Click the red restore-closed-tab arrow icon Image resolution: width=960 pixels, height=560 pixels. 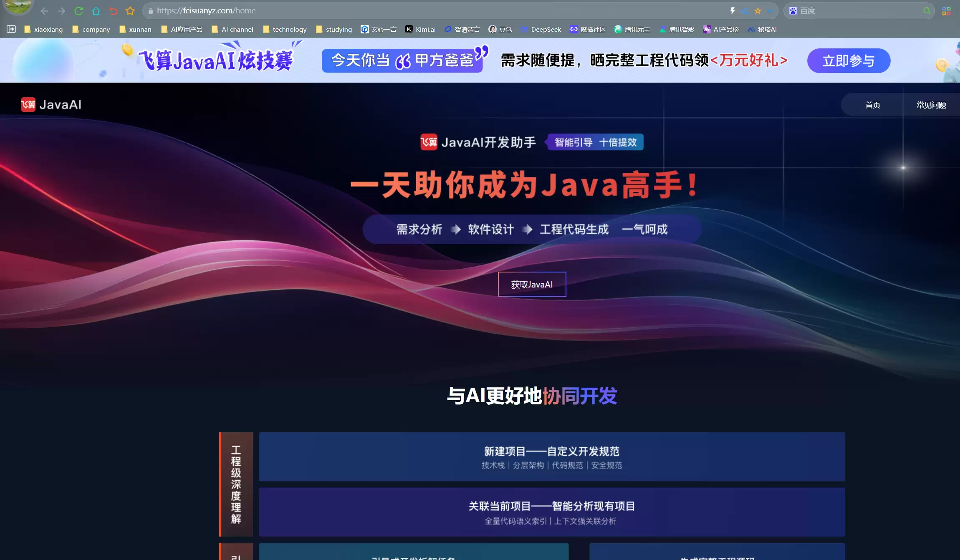click(113, 11)
